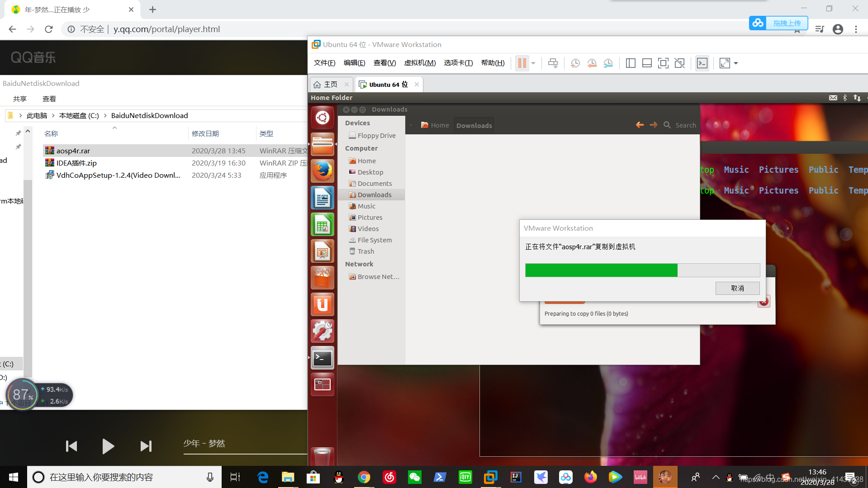Open the Files launcher icon in Ubuntu

[323, 145]
